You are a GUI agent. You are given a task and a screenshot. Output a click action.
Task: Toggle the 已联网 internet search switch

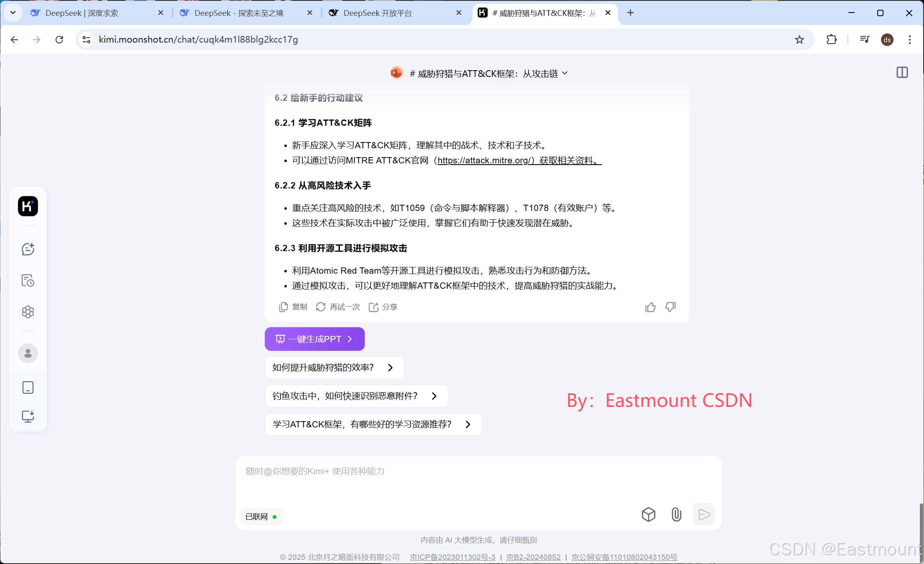click(261, 517)
